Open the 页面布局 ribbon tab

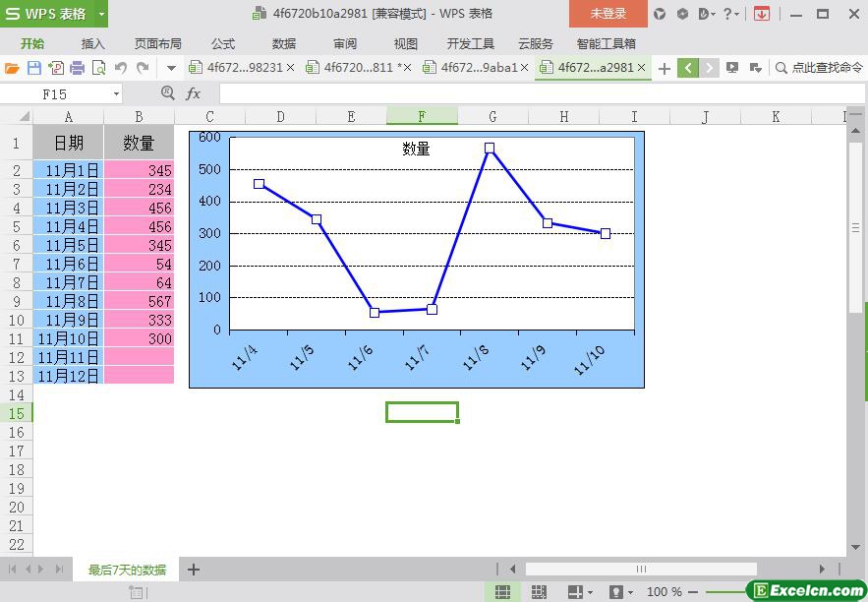pos(157,43)
